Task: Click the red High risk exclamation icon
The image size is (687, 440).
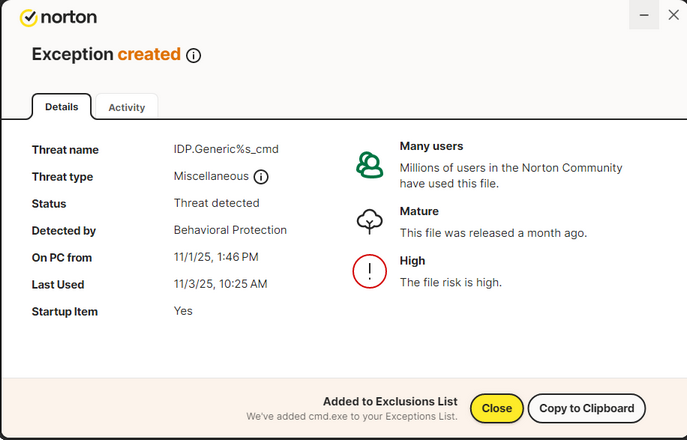Action: pos(370,272)
